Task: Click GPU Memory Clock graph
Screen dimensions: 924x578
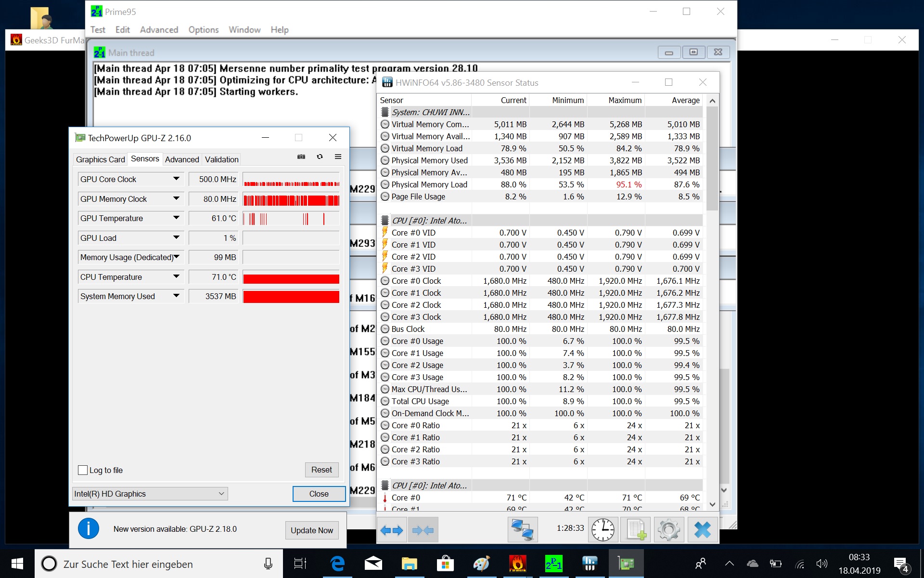Action: pos(291,200)
